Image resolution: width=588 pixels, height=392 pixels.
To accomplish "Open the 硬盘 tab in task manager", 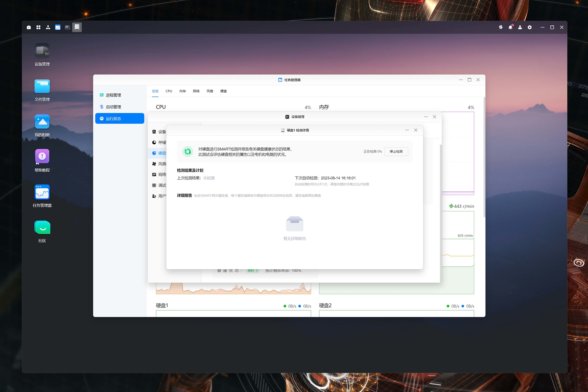I will coord(223,91).
